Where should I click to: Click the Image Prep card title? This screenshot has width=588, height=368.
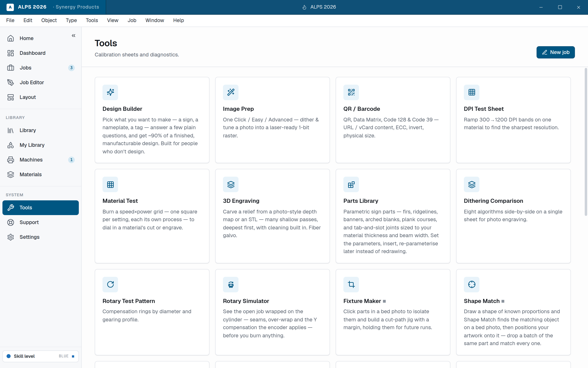click(238, 109)
